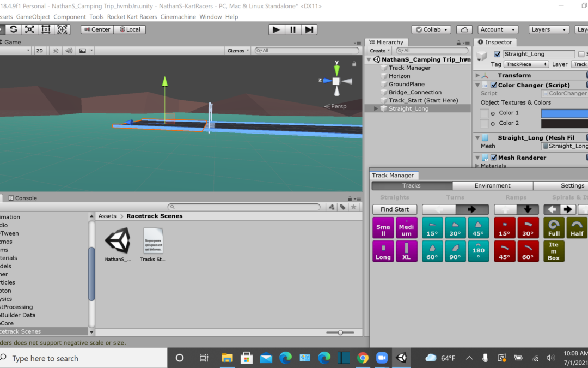The width and height of the screenshot is (588, 368).
Task: Select the Scale tool in toolbar
Action: 29,29
